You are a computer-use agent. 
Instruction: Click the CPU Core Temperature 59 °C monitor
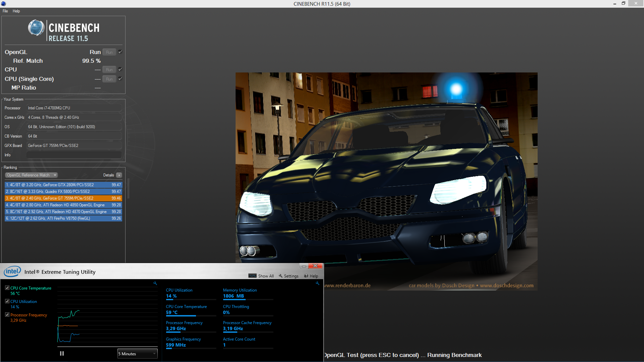point(191,310)
